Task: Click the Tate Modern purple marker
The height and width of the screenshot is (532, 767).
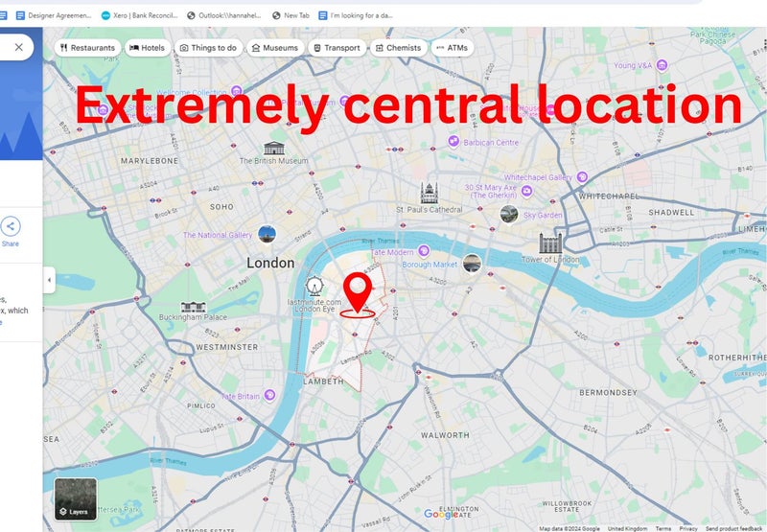Action: tap(424, 251)
